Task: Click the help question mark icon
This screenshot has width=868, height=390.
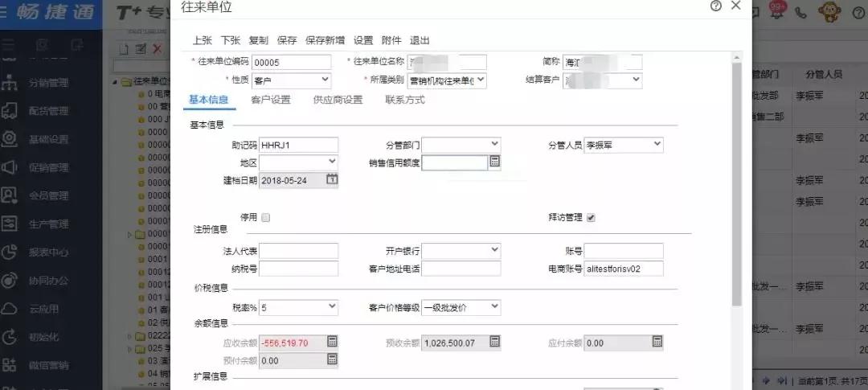Action: 716,6
